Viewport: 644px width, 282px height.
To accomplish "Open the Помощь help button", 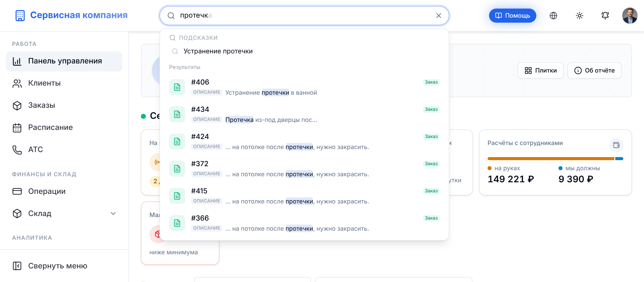I will click(x=512, y=16).
